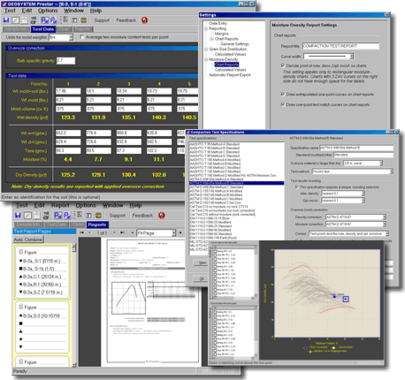
Task: Click the first blue P icon in the Reports window toolbar
Action: point(58,215)
